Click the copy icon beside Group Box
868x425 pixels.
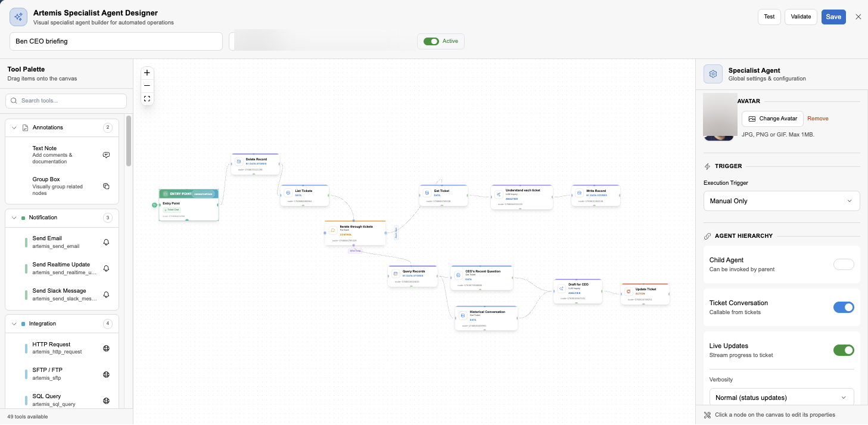click(x=106, y=186)
